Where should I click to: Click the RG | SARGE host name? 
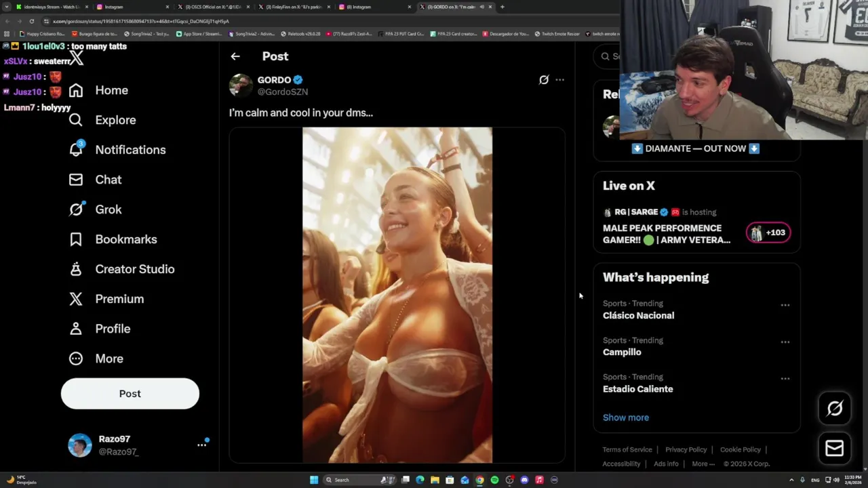636,212
